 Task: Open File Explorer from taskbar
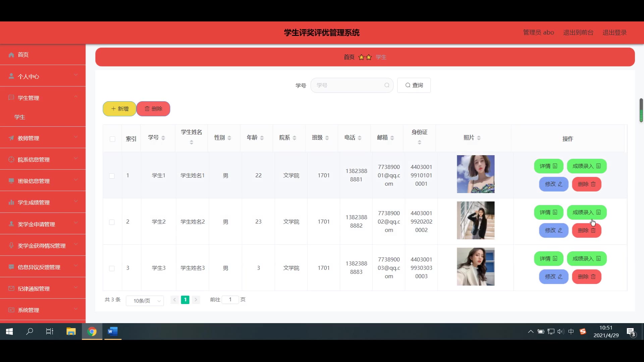pos(71,331)
